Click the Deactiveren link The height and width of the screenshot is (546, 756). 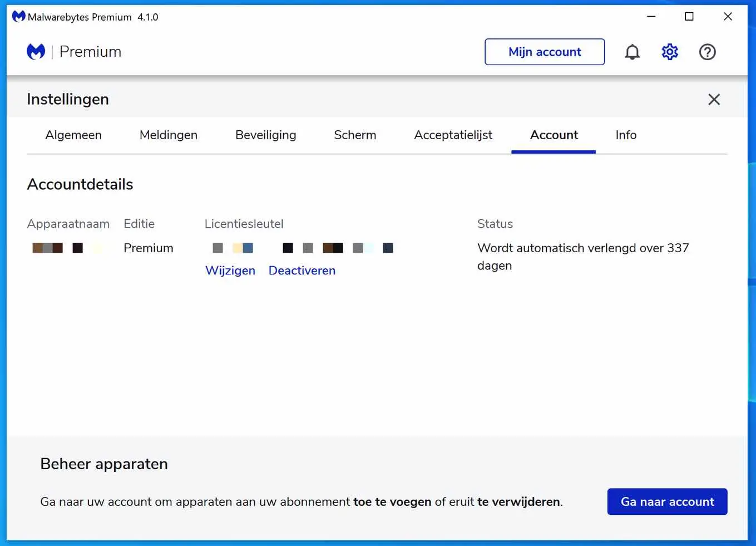pos(302,270)
